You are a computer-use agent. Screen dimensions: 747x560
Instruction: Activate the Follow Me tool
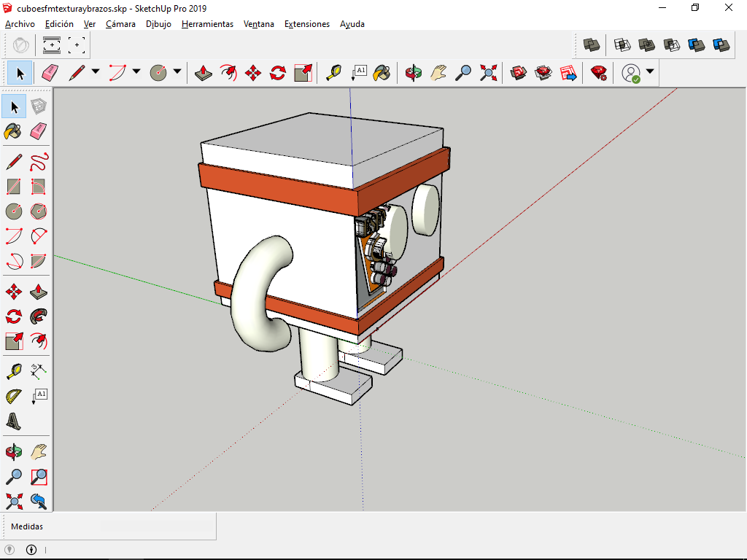coord(39,316)
